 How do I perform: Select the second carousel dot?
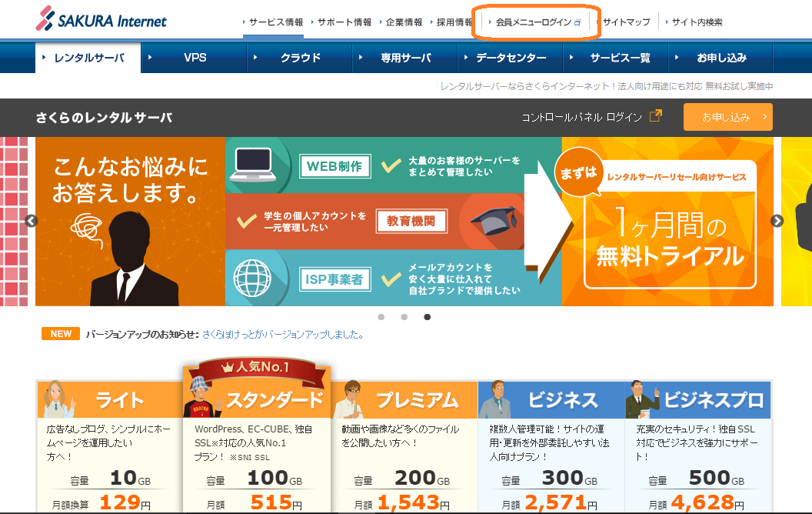(x=404, y=315)
